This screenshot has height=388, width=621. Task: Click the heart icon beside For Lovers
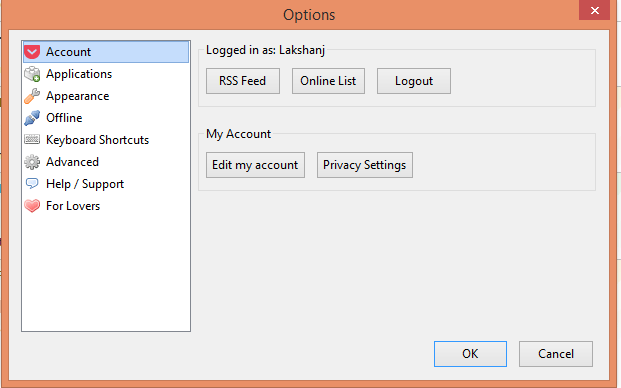32,206
